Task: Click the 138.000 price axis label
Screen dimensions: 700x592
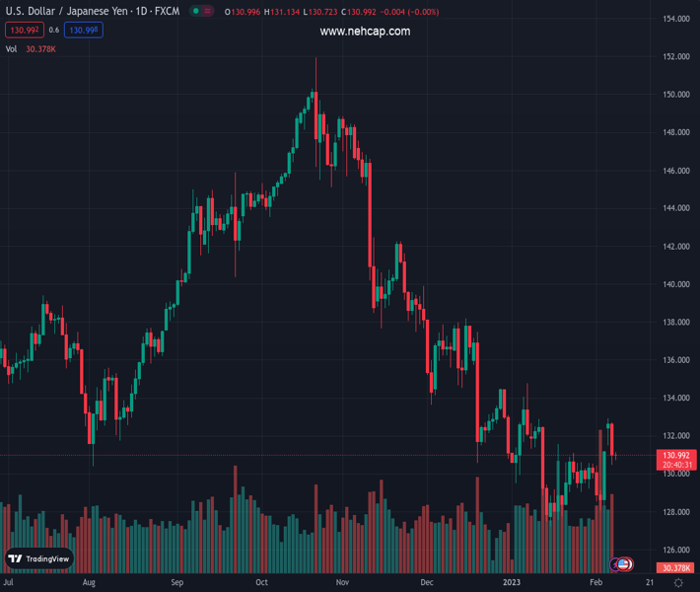Action: 676,322
